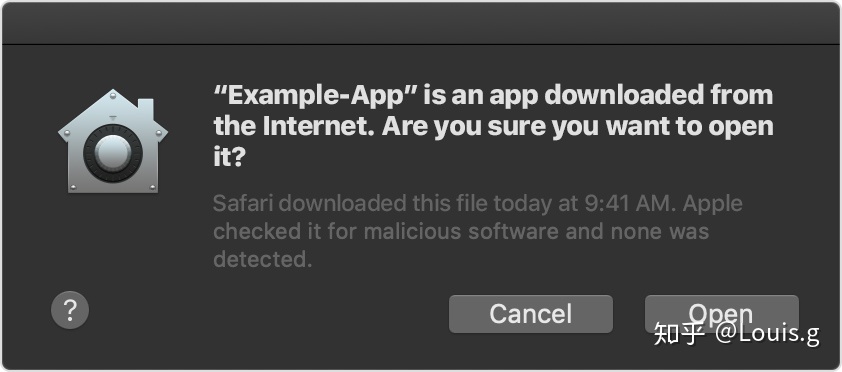The width and height of the screenshot is (842, 372).
Task: Click the empty dialog title bar
Action: tap(421, 23)
